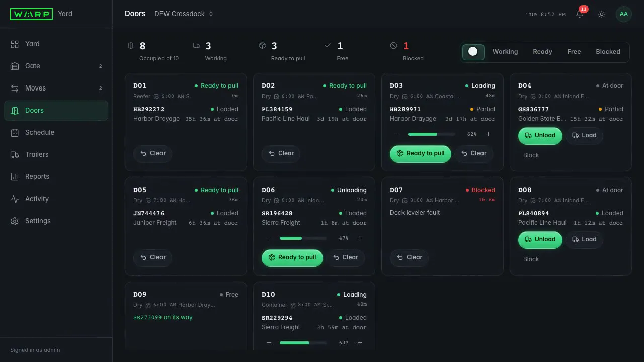Screen dimensions: 644x362
Task: View the Reports page
Action: pyautogui.click(x=56, y=177)
